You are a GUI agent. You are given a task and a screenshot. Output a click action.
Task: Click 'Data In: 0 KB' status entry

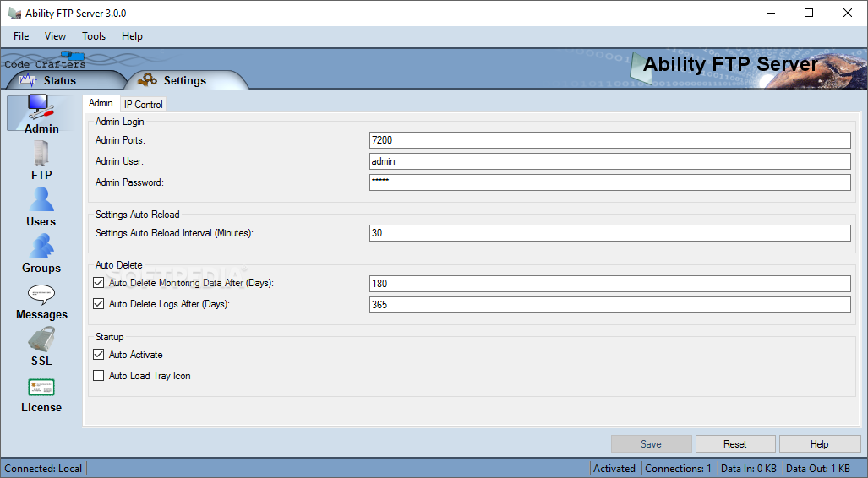pos(749,469)
